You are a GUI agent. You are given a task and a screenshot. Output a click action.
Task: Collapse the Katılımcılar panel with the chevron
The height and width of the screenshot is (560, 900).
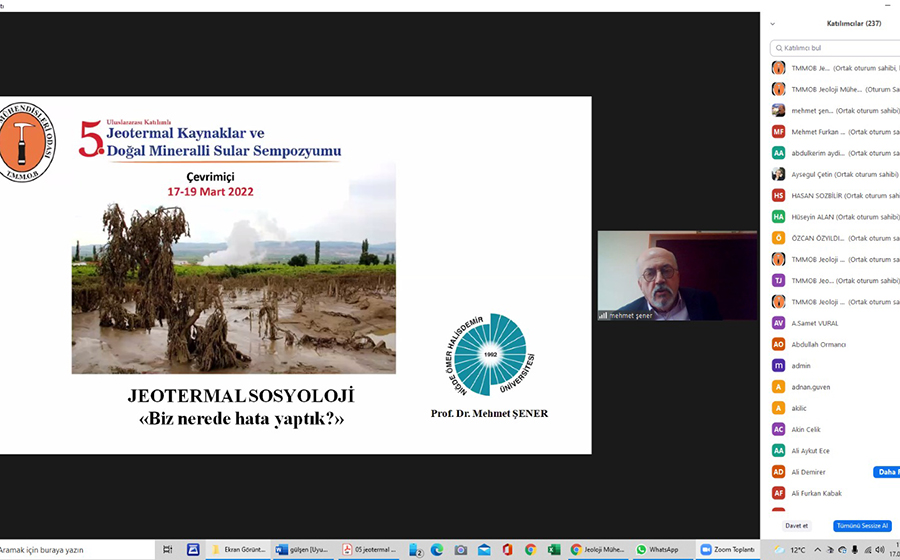point(773,24)
